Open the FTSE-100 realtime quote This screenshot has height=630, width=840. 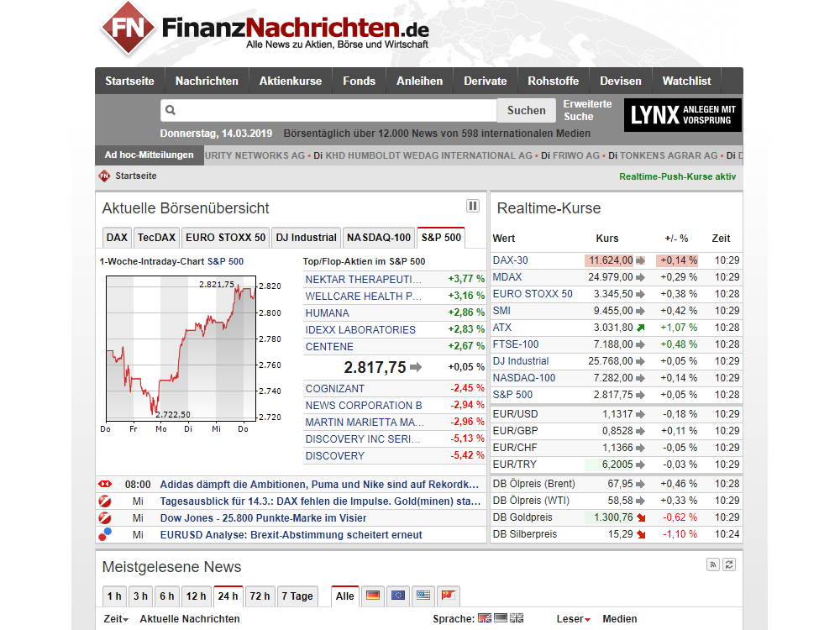(516, 344)
